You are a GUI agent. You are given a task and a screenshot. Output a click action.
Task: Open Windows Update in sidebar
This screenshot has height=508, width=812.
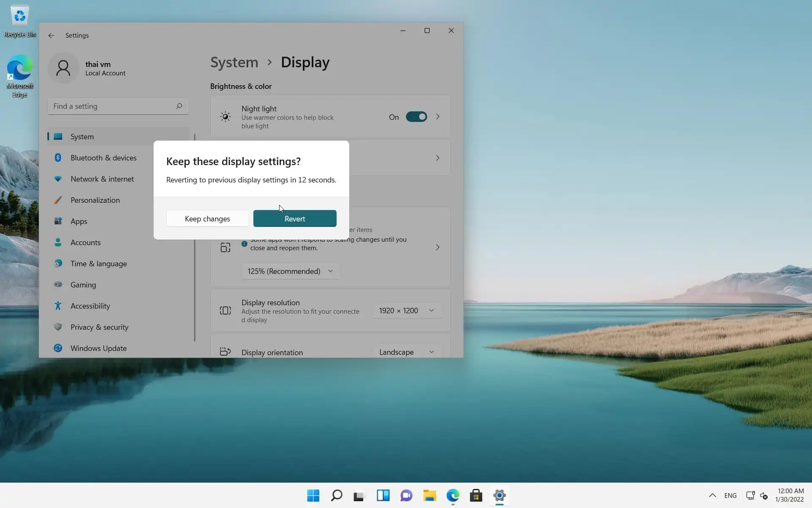(98, 348)
